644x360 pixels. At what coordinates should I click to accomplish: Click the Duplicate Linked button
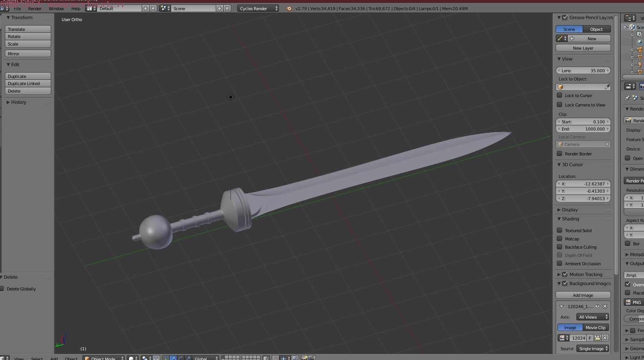pyautogui.click(x=28, y=84)
